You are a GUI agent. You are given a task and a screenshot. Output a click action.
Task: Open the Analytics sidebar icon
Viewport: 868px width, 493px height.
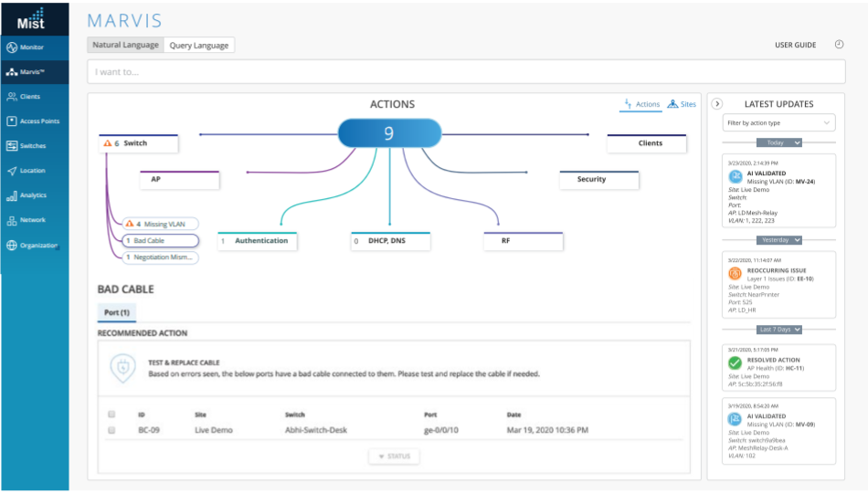12,196
